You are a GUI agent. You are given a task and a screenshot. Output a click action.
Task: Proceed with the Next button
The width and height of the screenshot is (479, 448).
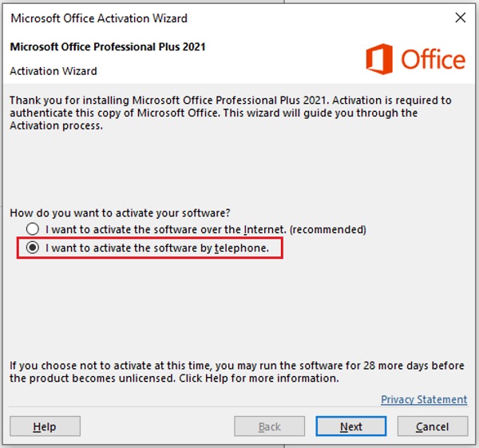tap(351, 426)
